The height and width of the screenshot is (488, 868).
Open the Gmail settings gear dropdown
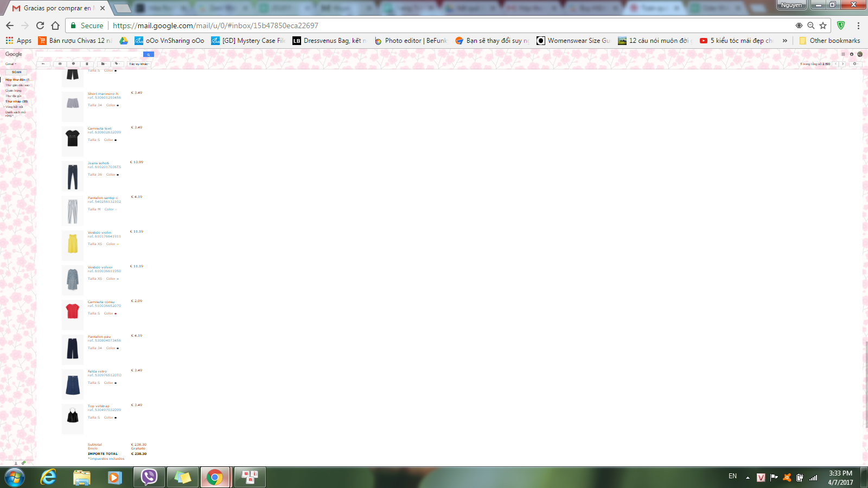coord(854,64)
